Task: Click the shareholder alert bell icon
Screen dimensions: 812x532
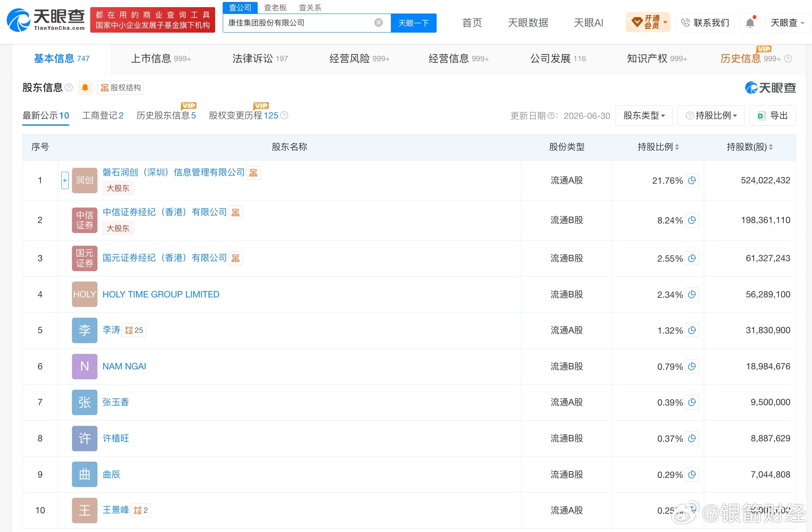Action: point(85,87)
